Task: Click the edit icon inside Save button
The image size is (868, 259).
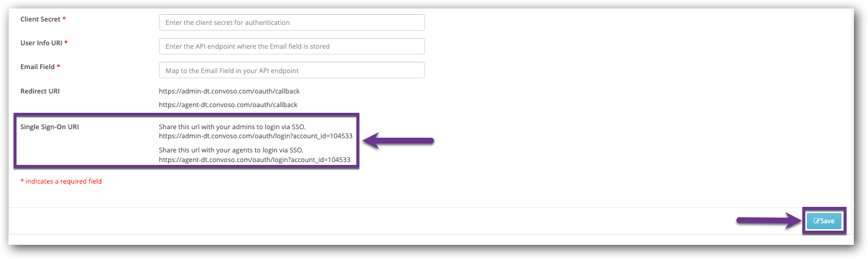Action: pos(817,221)
